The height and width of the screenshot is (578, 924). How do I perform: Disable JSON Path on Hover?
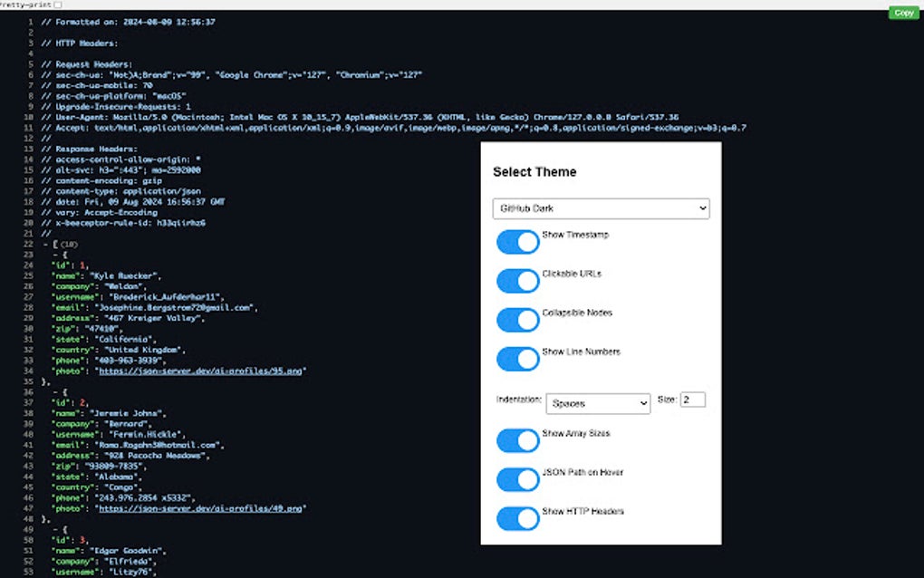[x=517, y=479]
